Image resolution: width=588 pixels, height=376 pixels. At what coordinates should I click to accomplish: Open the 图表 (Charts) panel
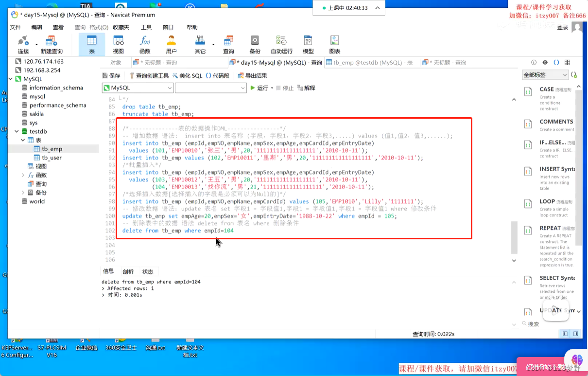tap(334, 44)
